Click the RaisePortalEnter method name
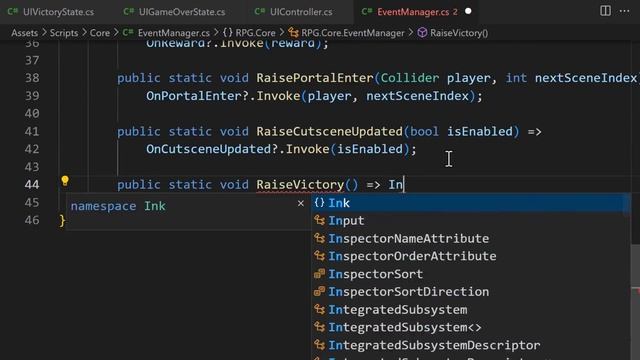The width and height of the screenshot is (640, 360). pos(315,78)
